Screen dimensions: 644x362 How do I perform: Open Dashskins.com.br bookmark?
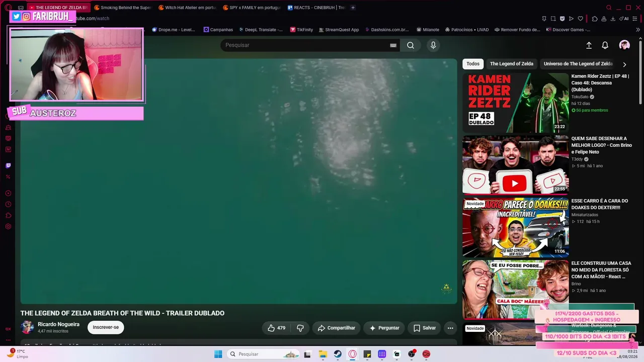click(386, 30)
